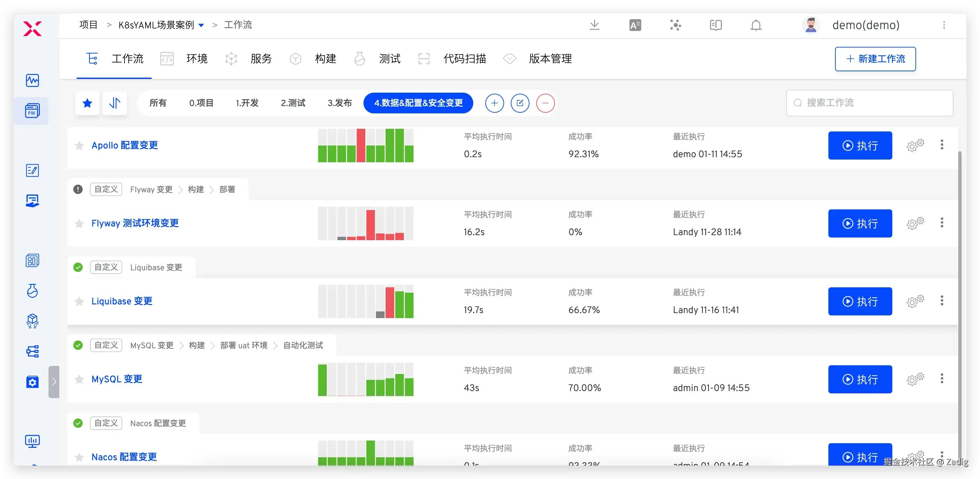Image resolution: width=980 pixels, height=479 pixels.
Task: Edit the current workflow view
Action: click(x=520, y=103)
